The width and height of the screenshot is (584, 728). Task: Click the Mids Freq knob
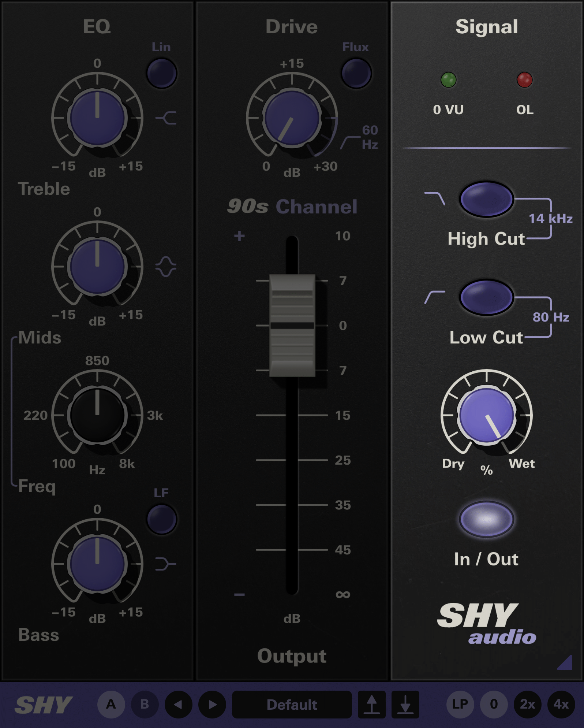click(x=97, y=415)
